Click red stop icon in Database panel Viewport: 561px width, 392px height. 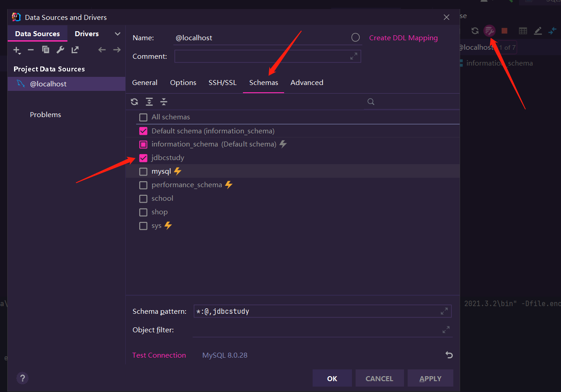504,31
